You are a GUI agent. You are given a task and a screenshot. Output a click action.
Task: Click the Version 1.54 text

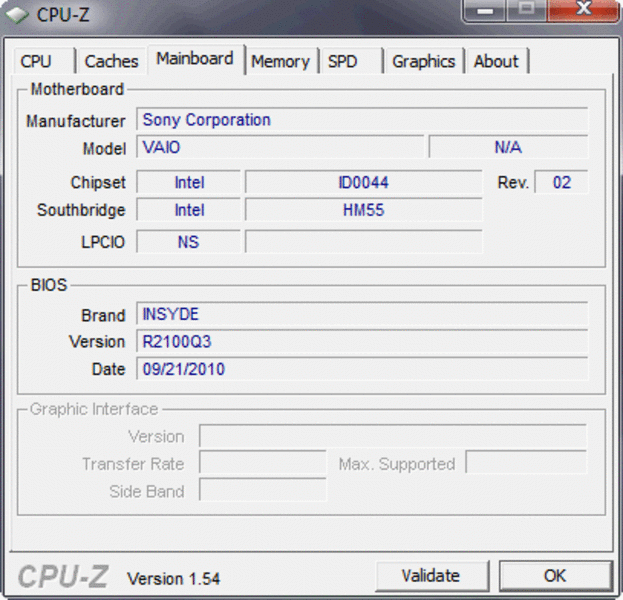174,579
